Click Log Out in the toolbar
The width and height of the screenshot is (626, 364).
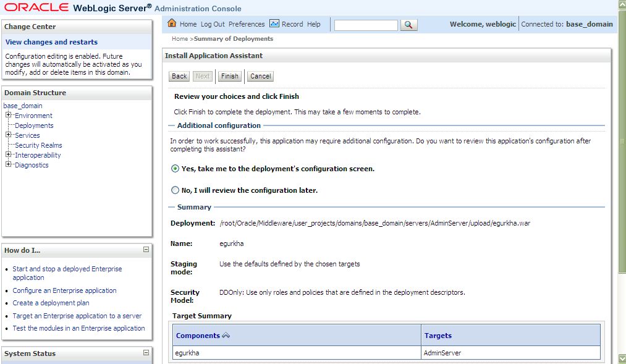pyautogui.click(x=213, y=24)
